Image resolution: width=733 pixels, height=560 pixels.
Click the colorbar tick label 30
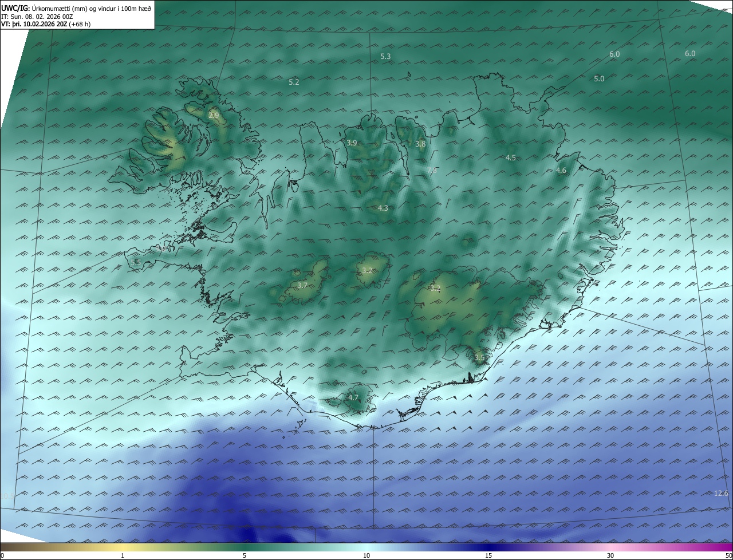tap(610, 555)
